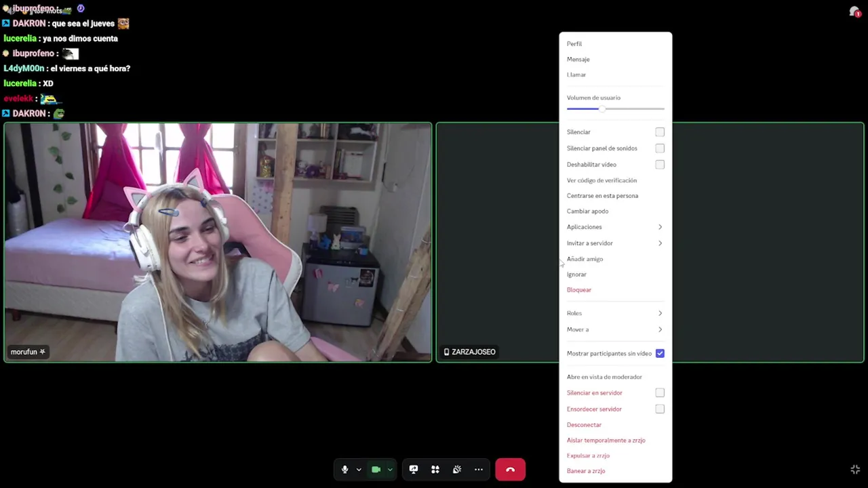This screenshot has height=488, width=868.
Task: Toggle the Silenciar checkbox
Action: pos(660,132)
